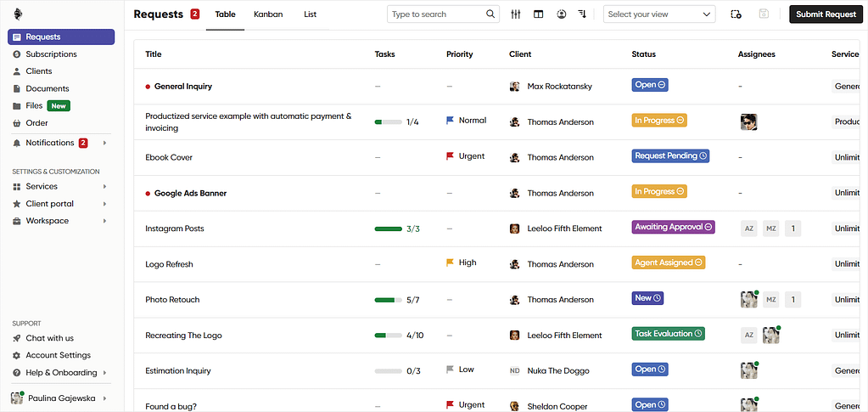Switch to the Table tab

point(226,14)
